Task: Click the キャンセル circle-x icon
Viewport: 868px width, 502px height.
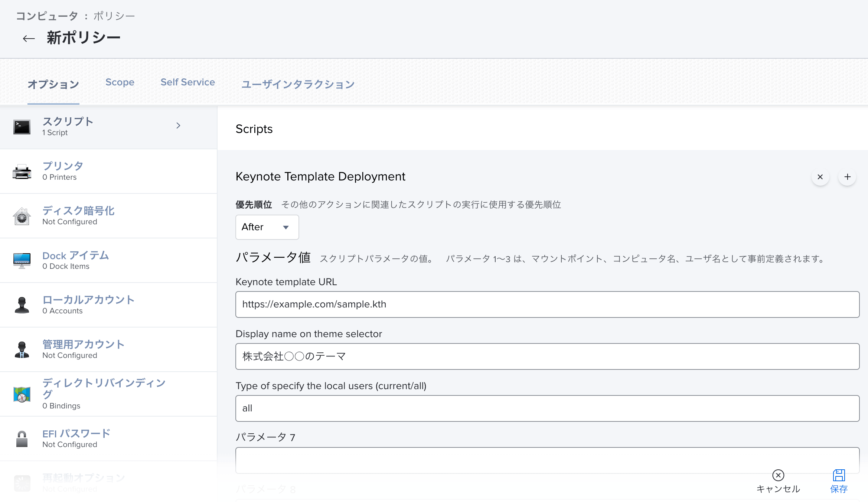Action: click(x=778, y=475)
